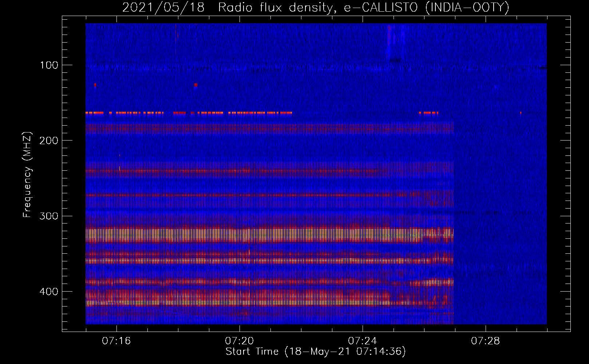
Task: Click the 400 frequency tick label
Action: (49, 292)
